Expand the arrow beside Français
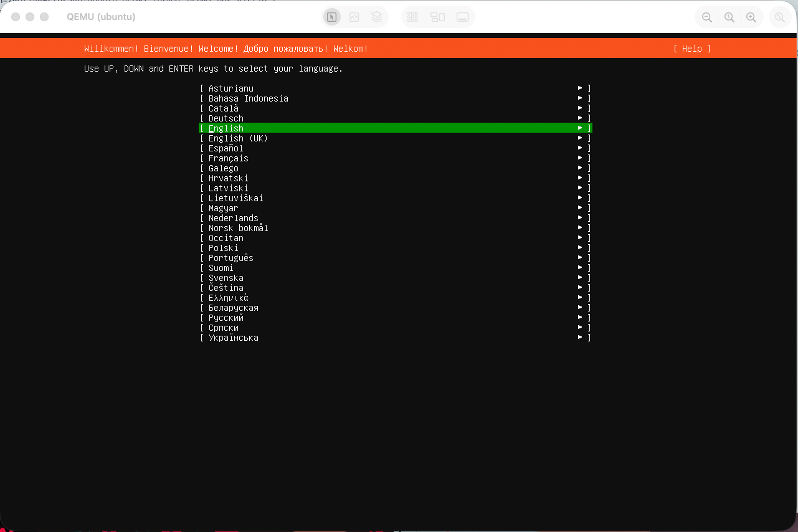 (580, 158)
